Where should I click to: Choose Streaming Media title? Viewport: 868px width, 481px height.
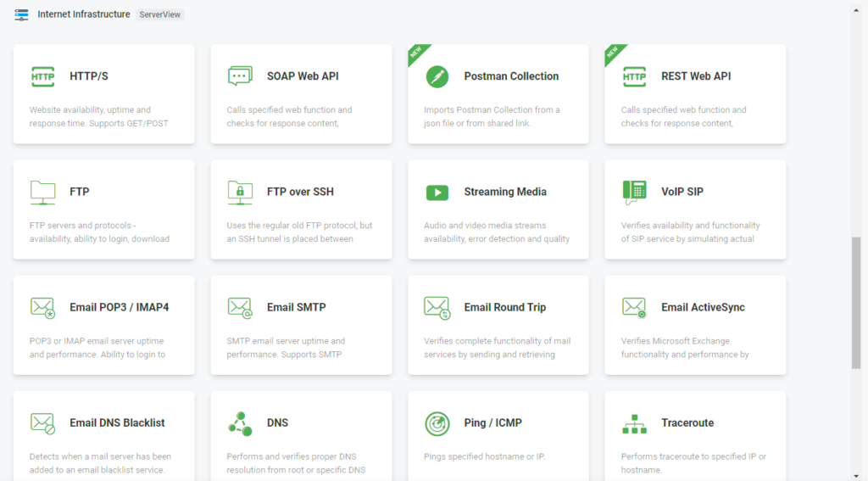pos(505,192)
